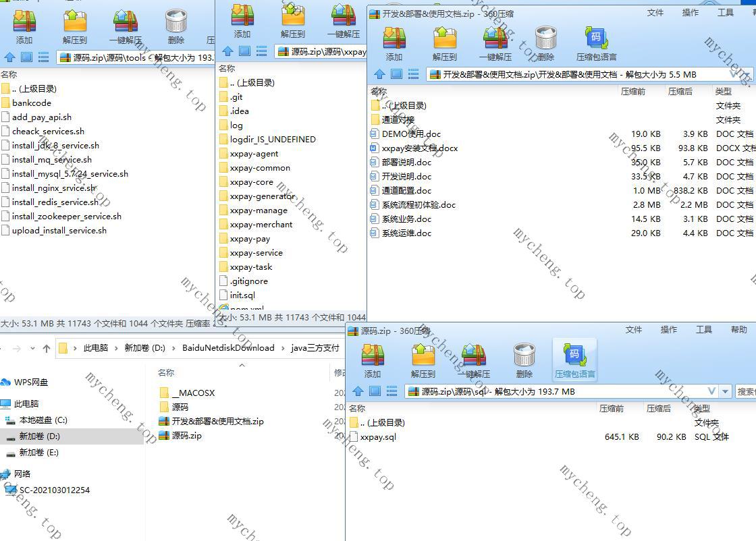Select 开发&部署&使用文档.zip in Explorer list
756x541 pixels.
coord(217,422)
